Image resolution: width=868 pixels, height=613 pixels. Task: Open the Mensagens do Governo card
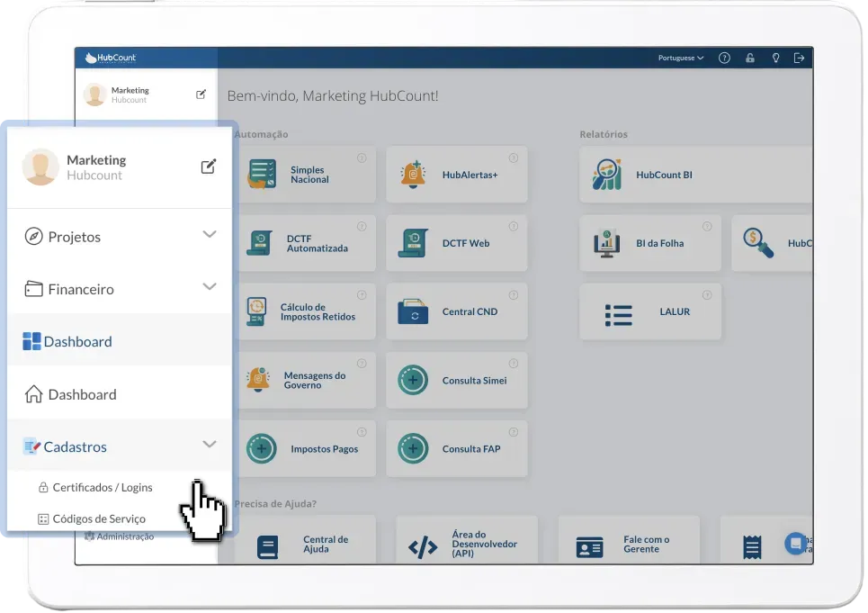click(x=308, y=381)
